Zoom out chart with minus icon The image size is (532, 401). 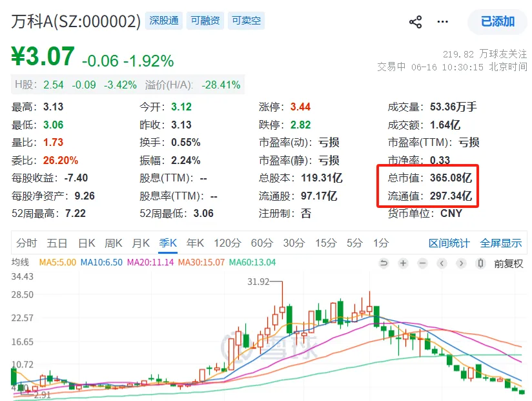click(422, 263)
